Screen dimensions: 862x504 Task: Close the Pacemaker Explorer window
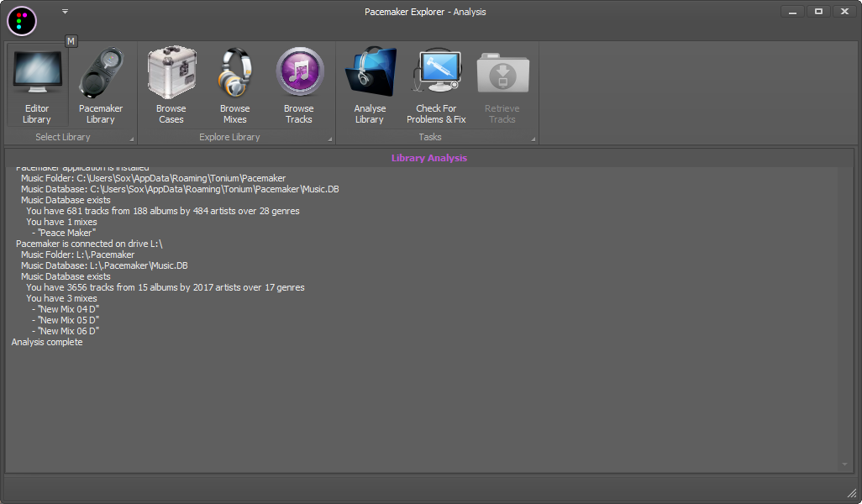click(844, 12)
